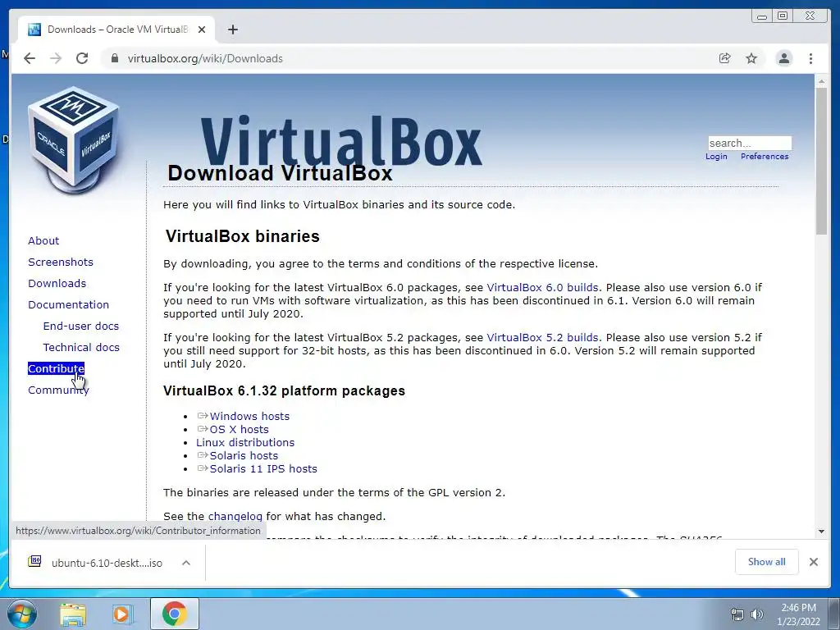Viewport: 840px width, 630px height.
Task: Download the Windows hosts package
Action: point(249,416)
